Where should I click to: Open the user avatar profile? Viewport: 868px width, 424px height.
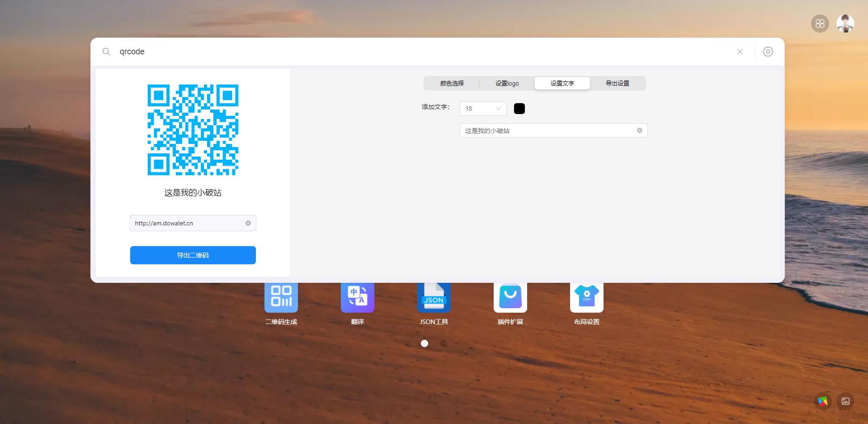[x=845, y=24]
